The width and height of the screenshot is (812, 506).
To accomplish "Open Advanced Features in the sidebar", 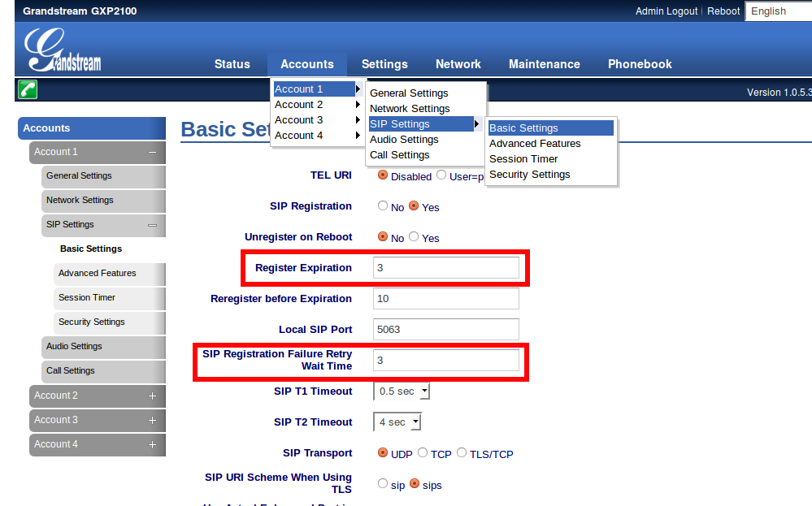I will [110, 274].
